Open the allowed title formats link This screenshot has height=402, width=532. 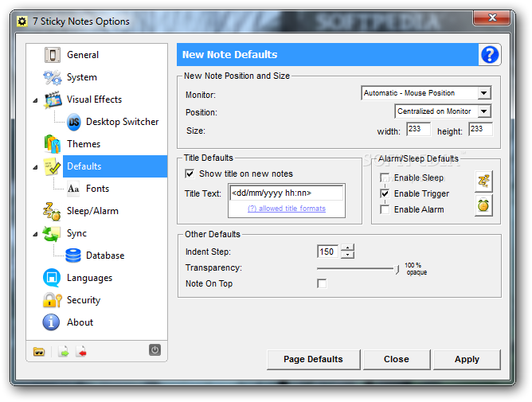(287, 209)
